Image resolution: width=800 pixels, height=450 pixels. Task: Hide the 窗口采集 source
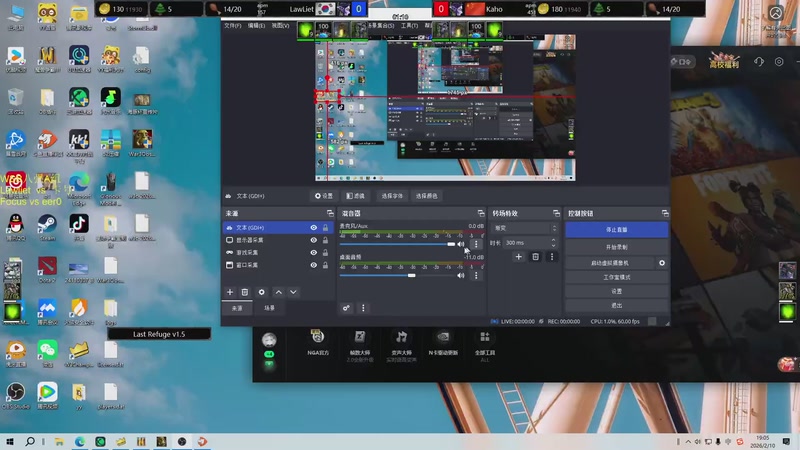[x=313, y=265]
